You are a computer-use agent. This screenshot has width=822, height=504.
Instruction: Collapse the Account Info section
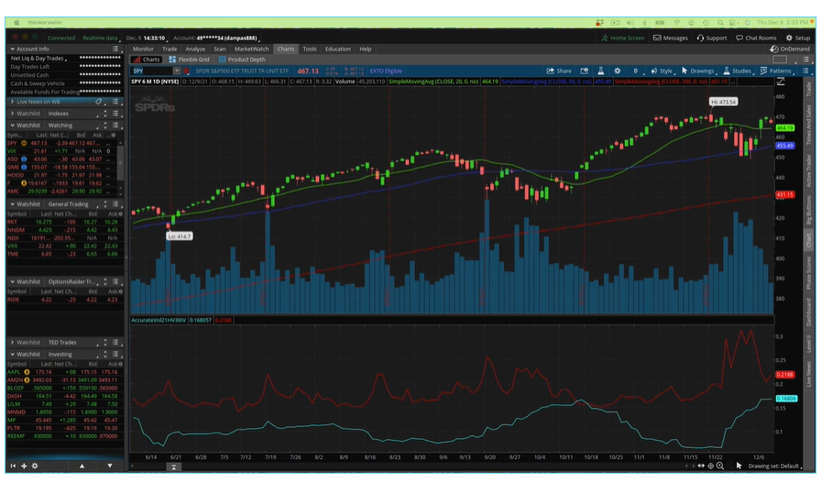[x=12, y=49]
